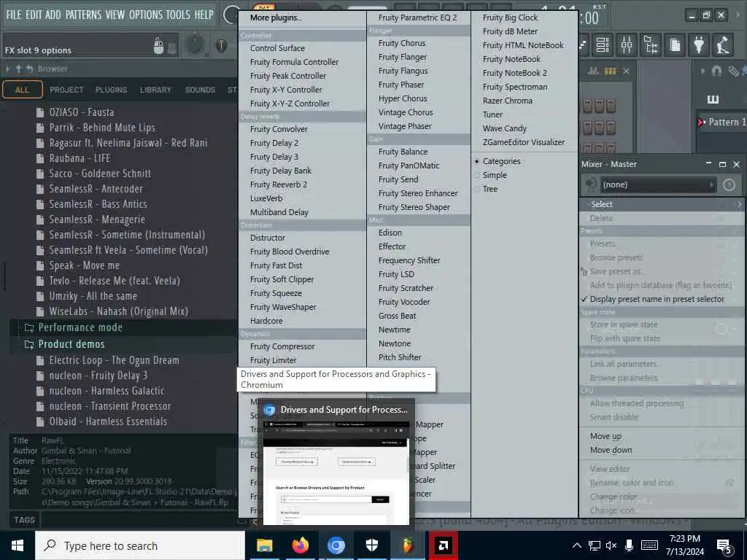Click the stacked documents icon in toolbar
747x560 pixels.
point(675,44)
